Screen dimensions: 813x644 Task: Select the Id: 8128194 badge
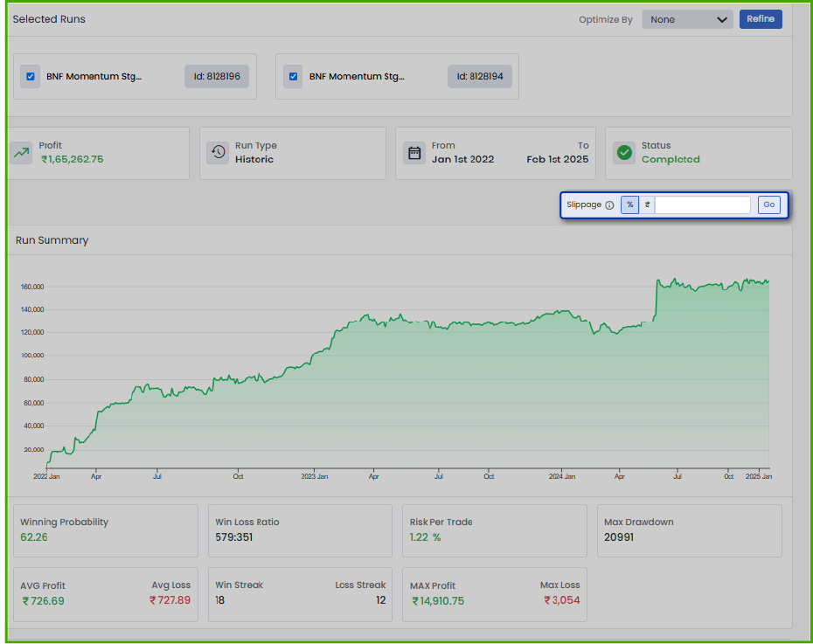point(480,76)
